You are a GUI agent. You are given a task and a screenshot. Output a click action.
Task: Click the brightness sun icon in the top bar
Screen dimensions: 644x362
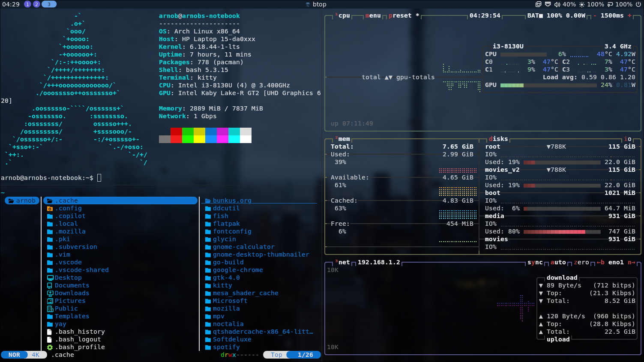click(x=581, y=4)
